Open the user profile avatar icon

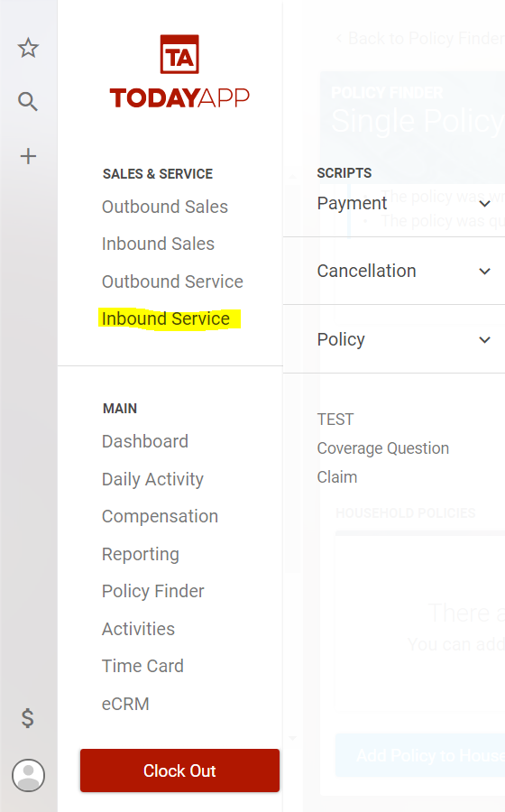tap(29, 775)
